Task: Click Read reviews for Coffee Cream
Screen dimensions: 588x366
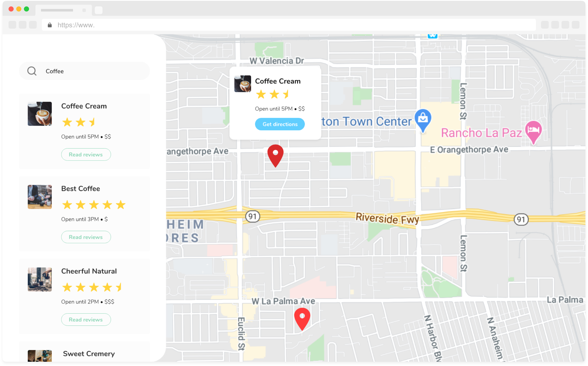Action: (x=85, y=154)
